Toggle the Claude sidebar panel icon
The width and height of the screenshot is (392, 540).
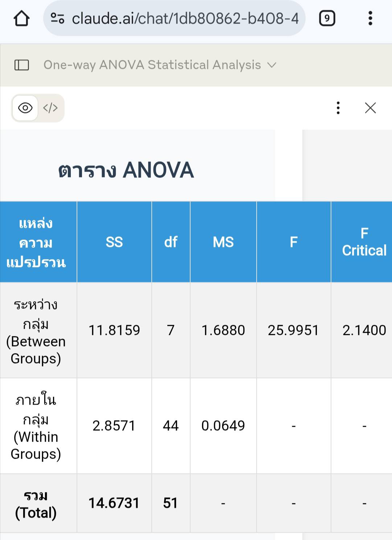coord(21,65)
